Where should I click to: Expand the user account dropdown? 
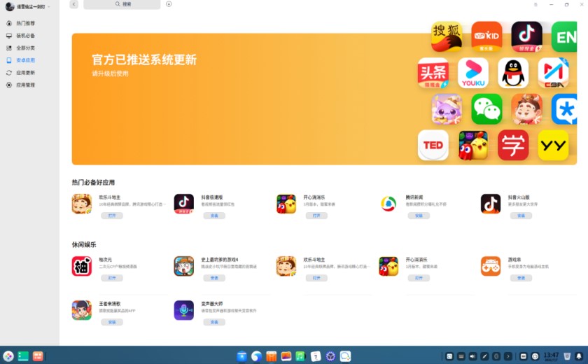[49, 7]
